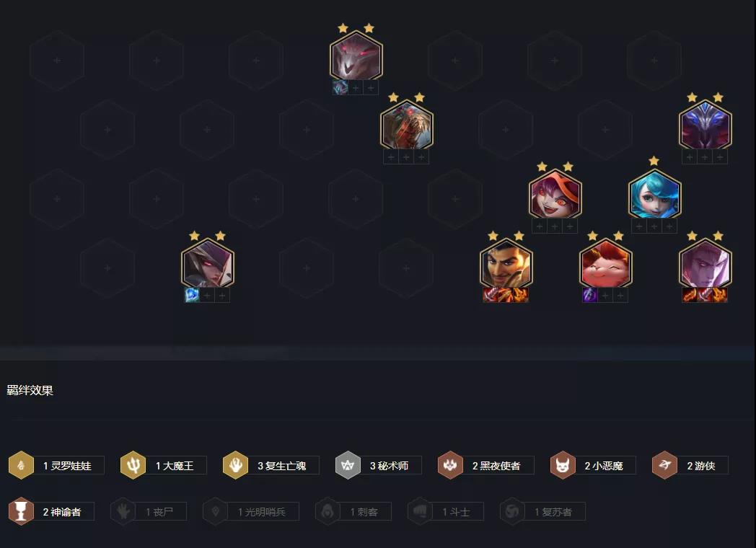This screenshot has width=756, height=548.
Task: Click the inactive 复苏者 swirl icon
Action: click(512, 511)
